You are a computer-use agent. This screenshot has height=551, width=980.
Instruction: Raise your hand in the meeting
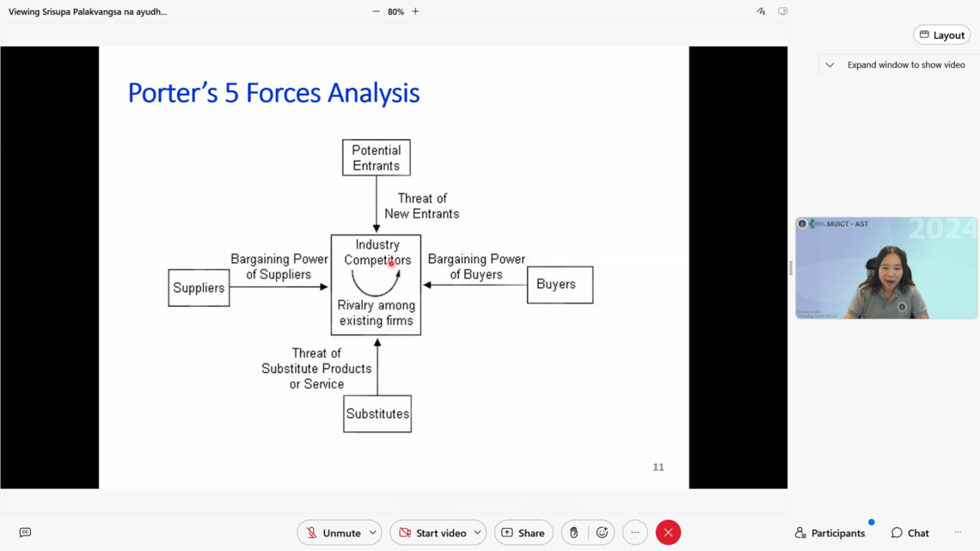pyautogui.click(x=574, y=533)
